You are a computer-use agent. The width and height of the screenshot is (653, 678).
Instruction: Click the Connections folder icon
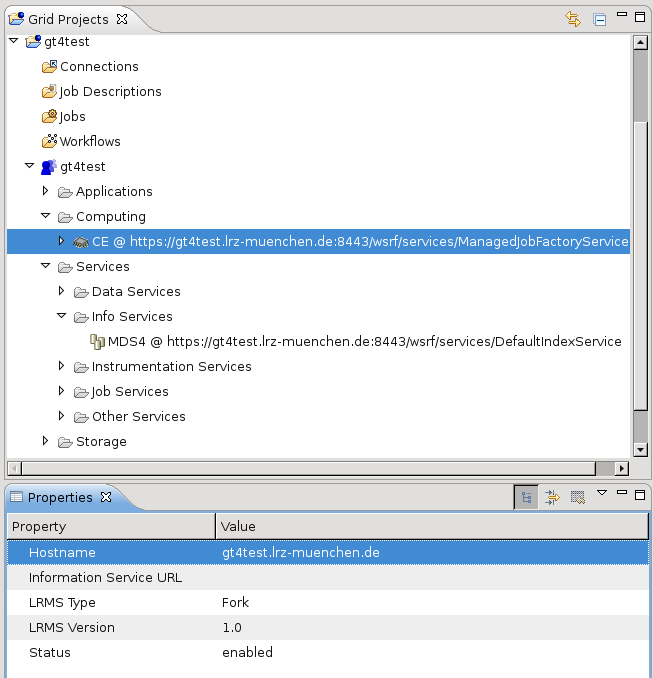click(x=49, y=67)
